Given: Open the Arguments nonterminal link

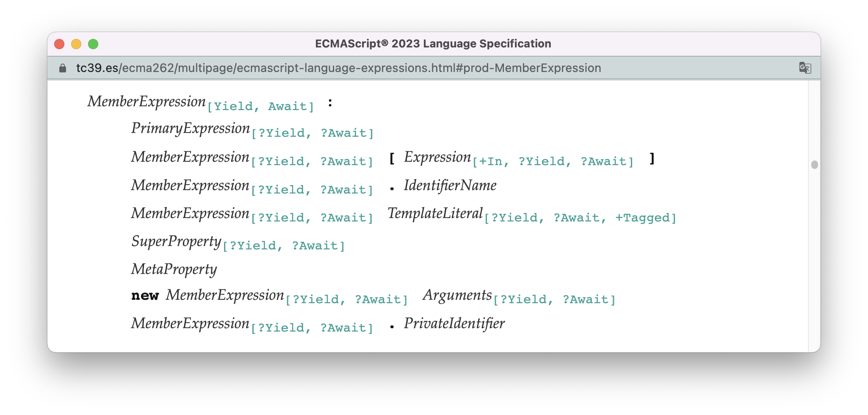Looking at the screenshot, I should coord(457,295).
